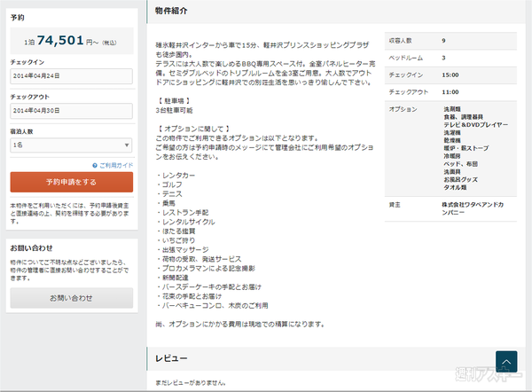Open the ご利用ガイド link
Viewport: 532px width, 392px height.
116,165
